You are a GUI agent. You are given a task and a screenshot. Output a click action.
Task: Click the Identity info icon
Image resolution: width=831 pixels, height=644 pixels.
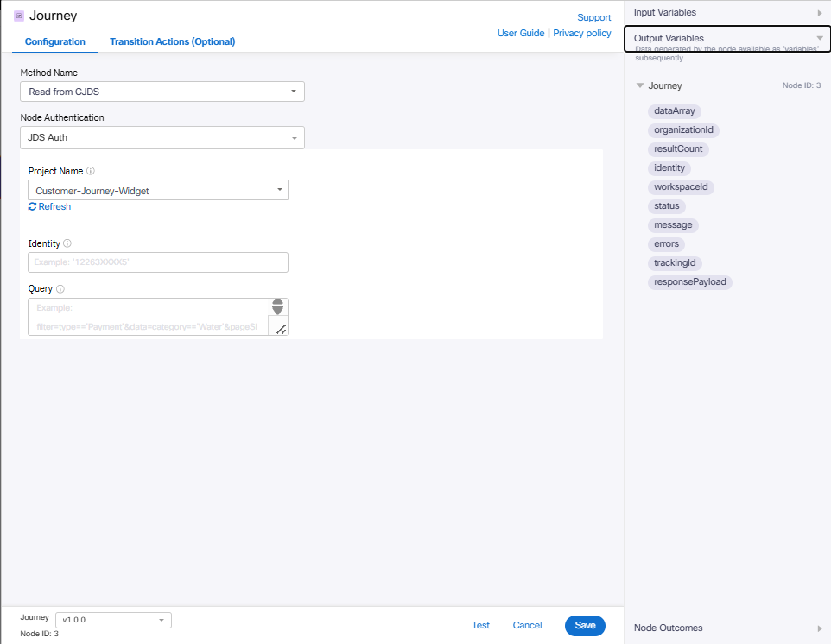point(67,243)
